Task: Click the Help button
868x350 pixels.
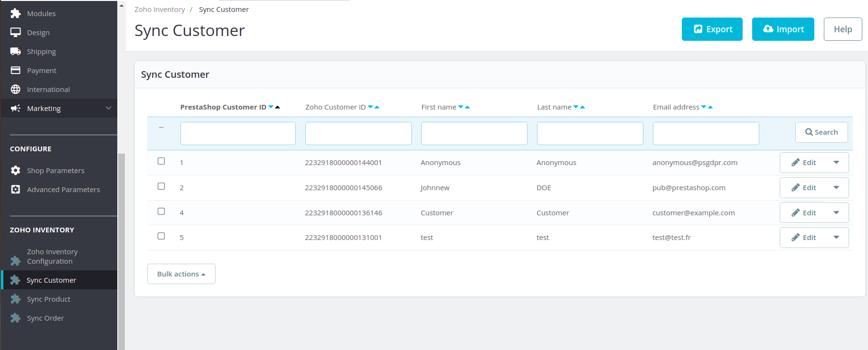Action: coord(843,29)
